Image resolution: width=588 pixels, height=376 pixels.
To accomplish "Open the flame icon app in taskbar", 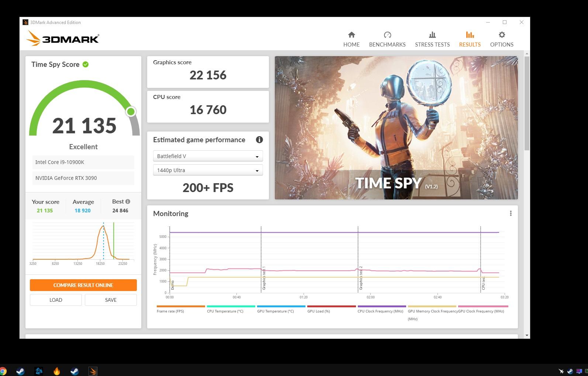I will [57, 371].
